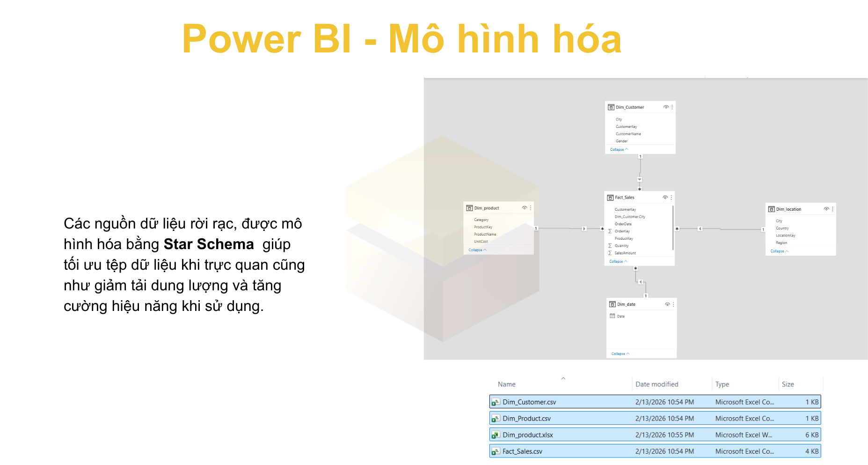Collapse the Dim_date table
This screenshot has height=465, width=868.
coord(620,354)
